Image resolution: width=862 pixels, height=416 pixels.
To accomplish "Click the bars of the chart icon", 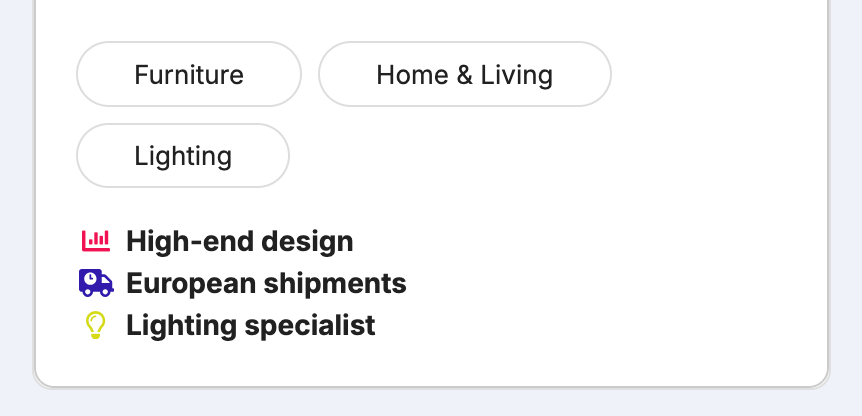I will tap(98, 239).
